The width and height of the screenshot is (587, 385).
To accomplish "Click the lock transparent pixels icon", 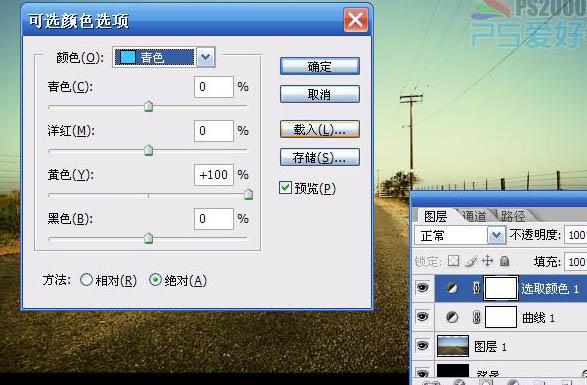I will click(453, 261).
